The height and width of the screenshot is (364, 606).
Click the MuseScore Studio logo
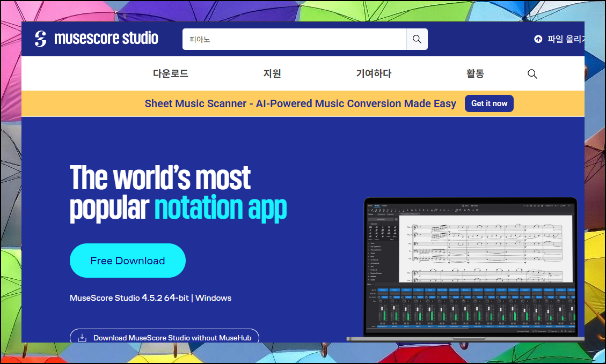96,39
